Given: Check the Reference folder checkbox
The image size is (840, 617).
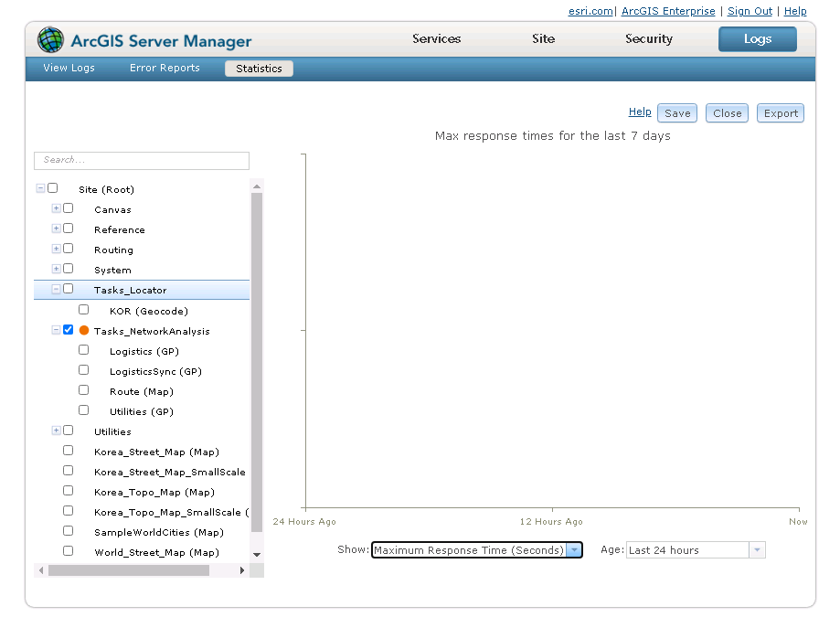Looking at the screenshot, I should click(x=68, y=229).
